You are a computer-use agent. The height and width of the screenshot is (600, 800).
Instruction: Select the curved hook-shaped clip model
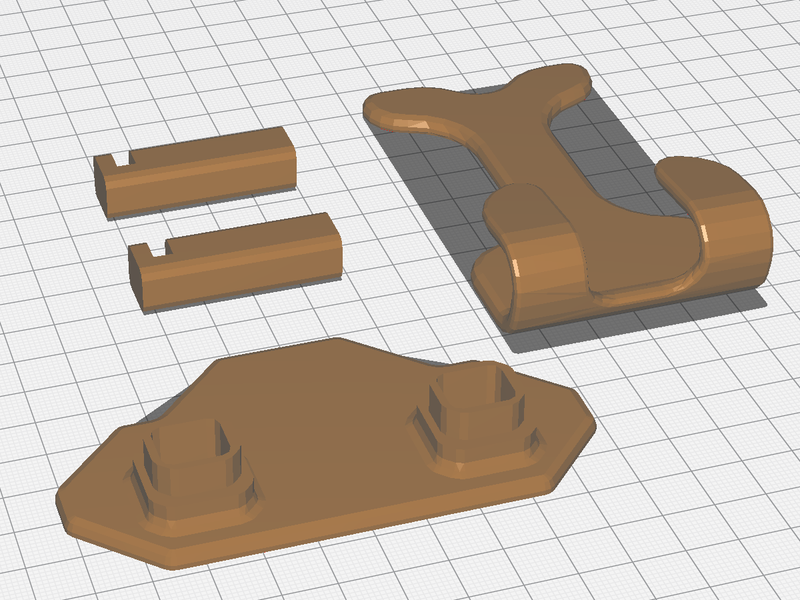click(x=566, y=199)
